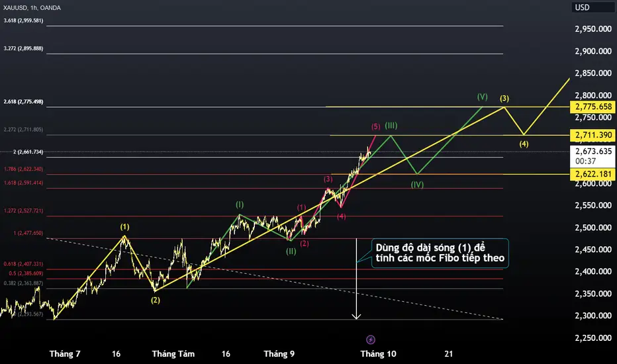This screenshot has width=617, height=364.
Task: Click the 2,300.000 price axis label
Action: 593,316
